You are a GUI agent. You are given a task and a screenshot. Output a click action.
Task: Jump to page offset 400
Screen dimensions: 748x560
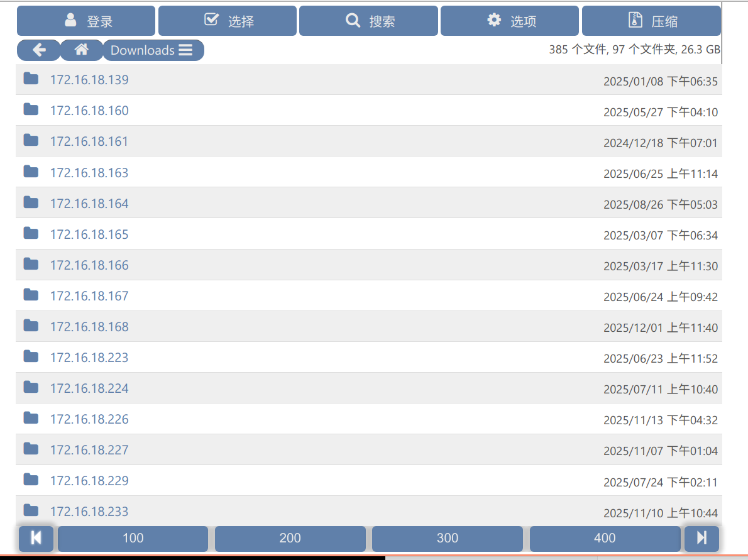(x=605, y=538)
